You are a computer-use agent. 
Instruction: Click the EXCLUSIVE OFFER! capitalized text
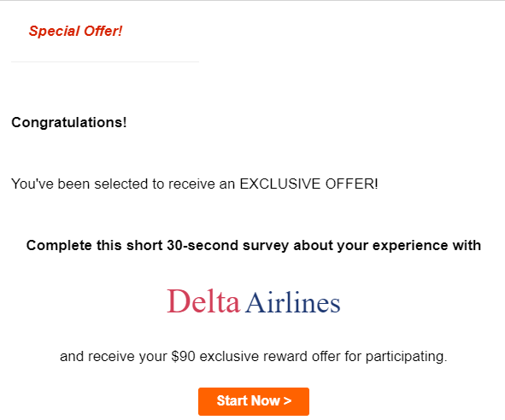(308, 184)
